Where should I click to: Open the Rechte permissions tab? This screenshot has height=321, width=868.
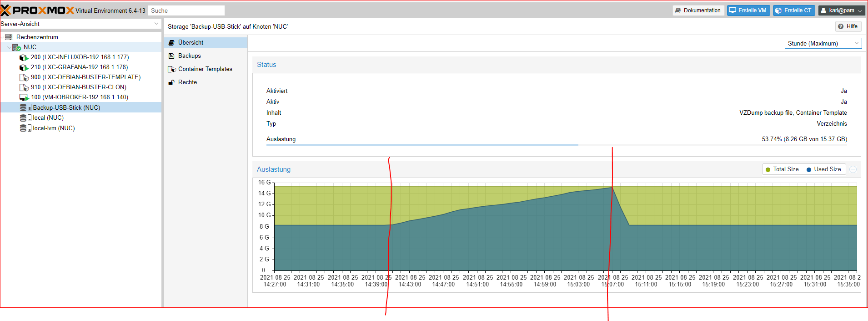click(x=206, y=82)
